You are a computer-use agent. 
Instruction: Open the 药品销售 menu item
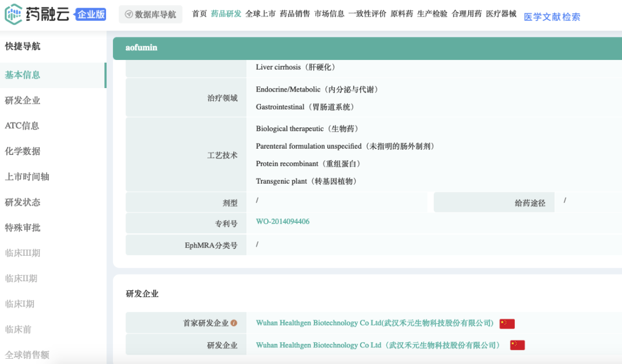295,14
